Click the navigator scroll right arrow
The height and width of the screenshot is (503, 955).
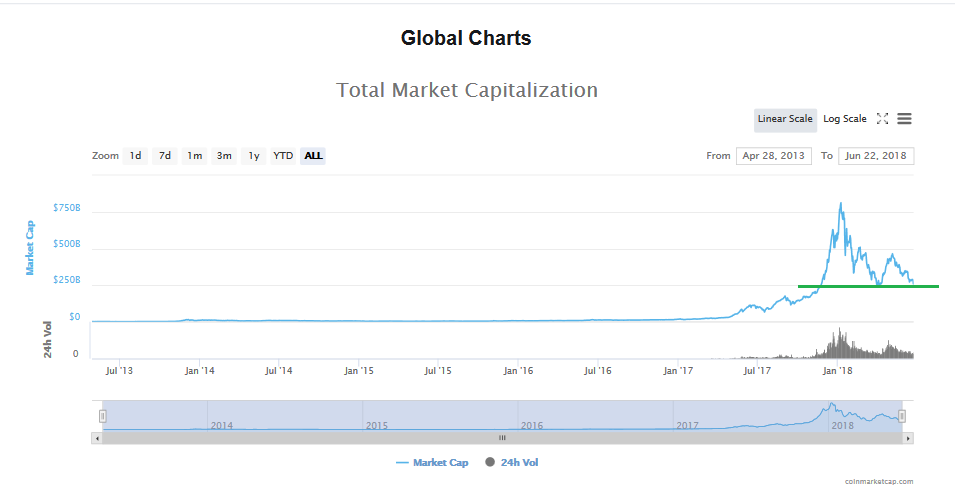click(x=908, y=438)
